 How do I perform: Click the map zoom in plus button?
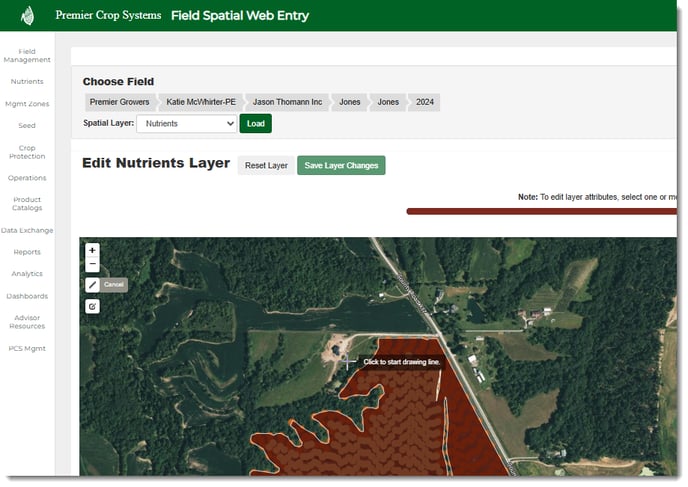click(93, 251)
